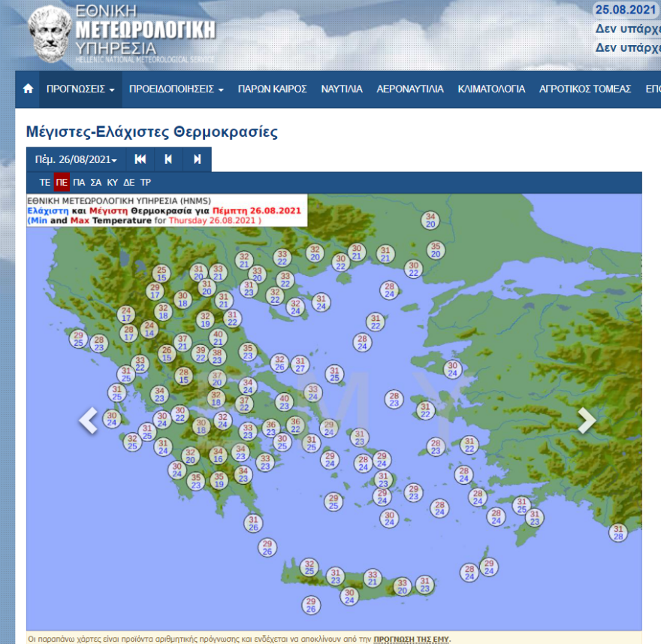661x644 pixels.
Task: Open the ΚΛΙΜΑΤΟΛΟΓΙΑ menu item
Action: coord(492,89)
